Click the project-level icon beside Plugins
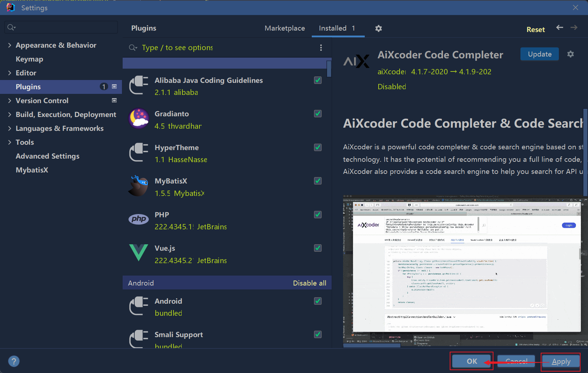The width and height of the screenshot is (588, 373). 114,86
